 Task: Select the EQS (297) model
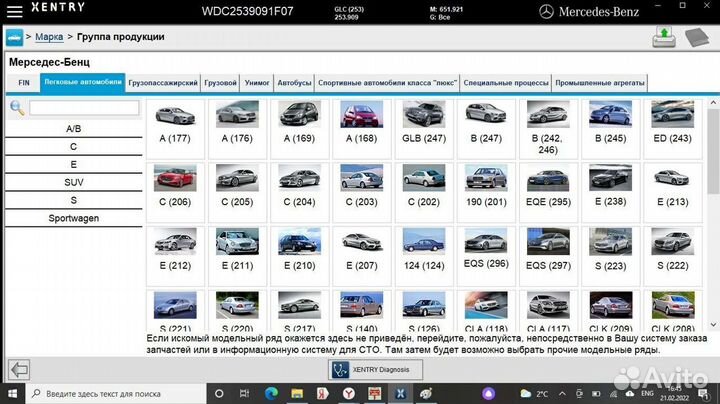(548, 256)
